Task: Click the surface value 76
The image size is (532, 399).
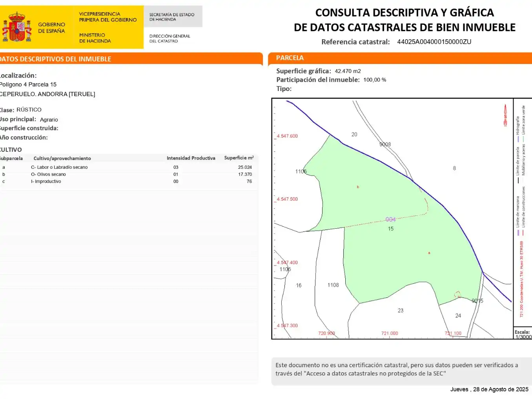Action: click(249, 181)
